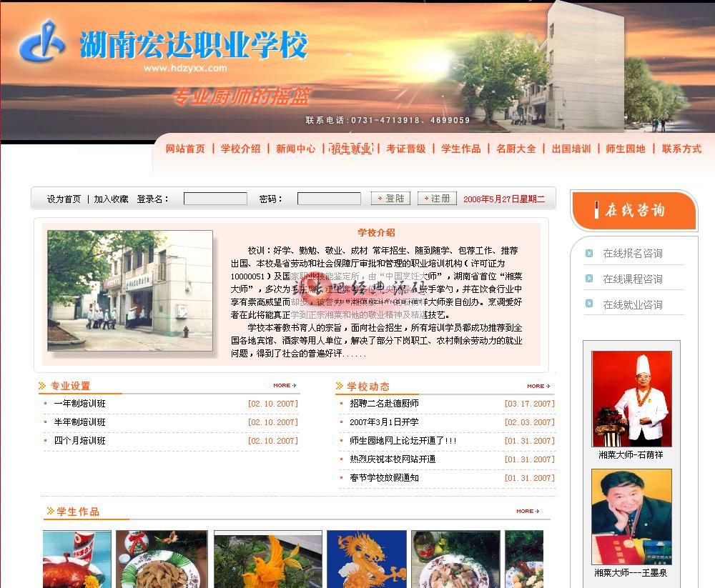715x588 pixels.
Task: Go to 新闻中心 in navigation bar
Action: click(x=295, y=149)
